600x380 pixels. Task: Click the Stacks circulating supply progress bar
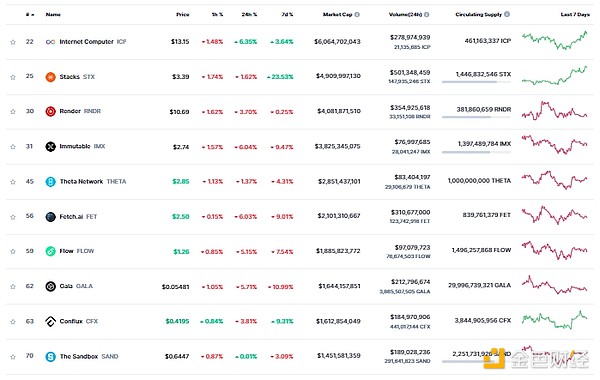click(476, 82)
